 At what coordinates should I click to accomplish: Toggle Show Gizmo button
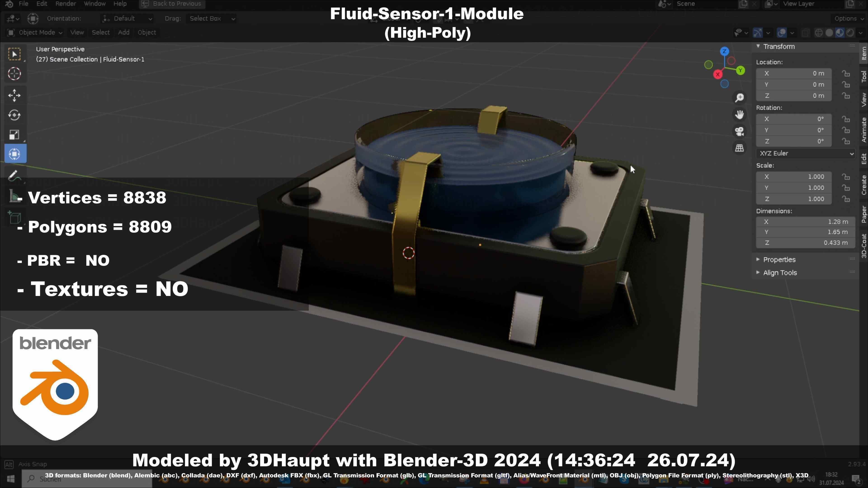(x=757, y=33)
